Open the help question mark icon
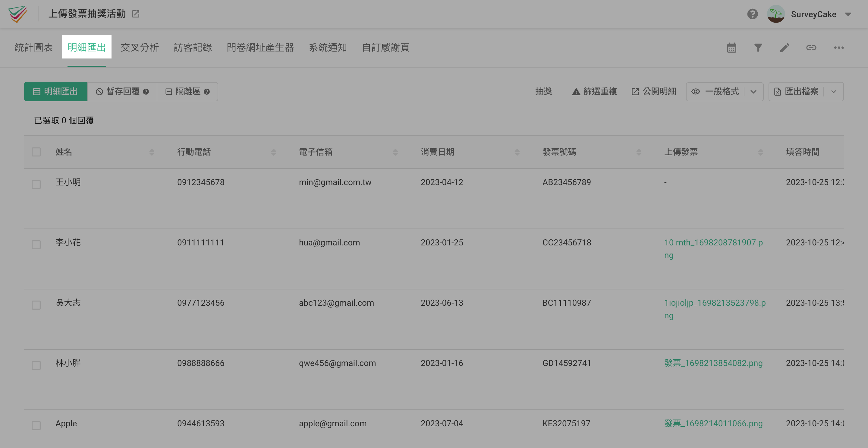 [x=753, y=14]
